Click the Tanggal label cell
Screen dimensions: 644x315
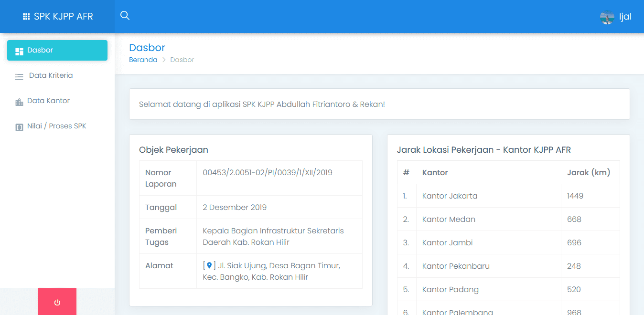(x=168, y=207)
